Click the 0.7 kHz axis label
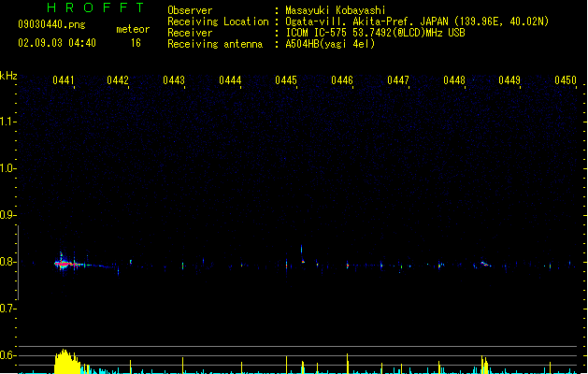This screenshot has width=588, height=374. pyautogui.click(x=7, y=309)
